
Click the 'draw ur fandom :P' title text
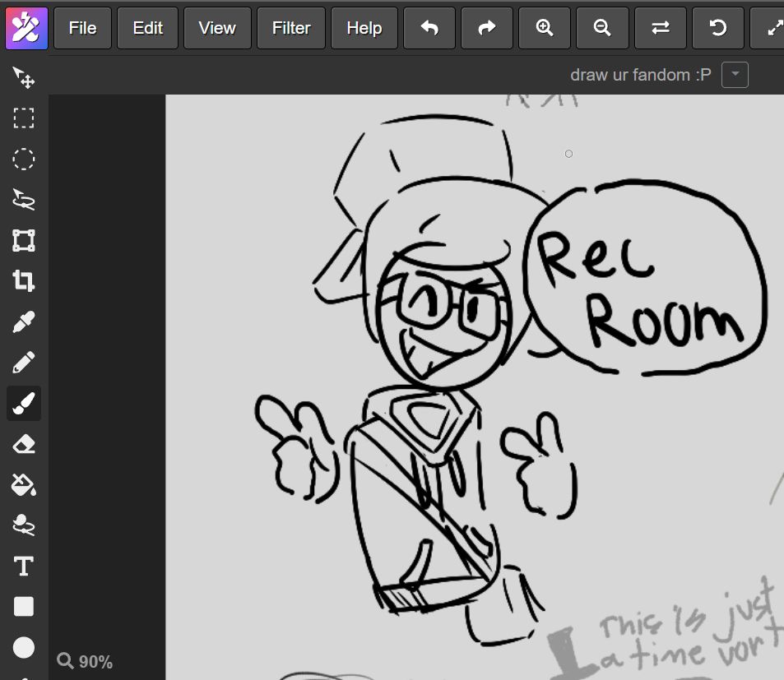pos(641,75)
